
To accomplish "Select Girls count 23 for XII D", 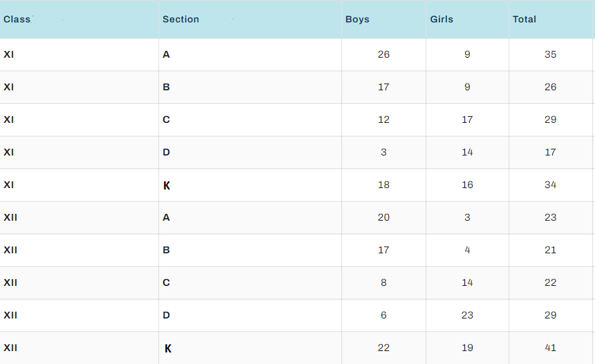I will 467,315.
